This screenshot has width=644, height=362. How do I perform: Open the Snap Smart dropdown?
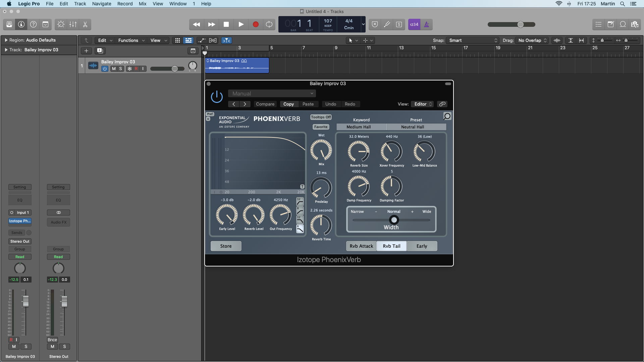473,40
